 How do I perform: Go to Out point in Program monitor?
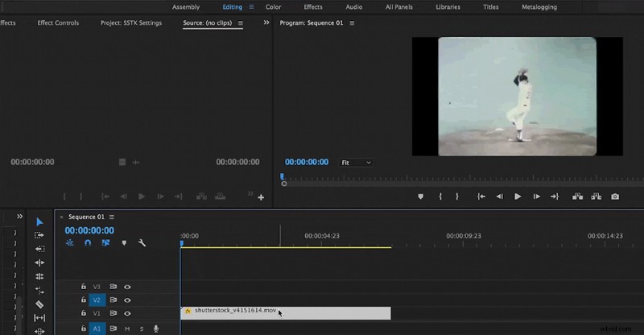click(555, 196)
